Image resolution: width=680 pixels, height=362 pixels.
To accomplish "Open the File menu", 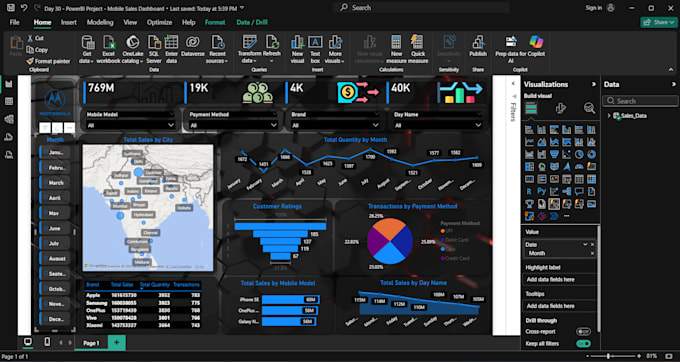I will (14, 22).
